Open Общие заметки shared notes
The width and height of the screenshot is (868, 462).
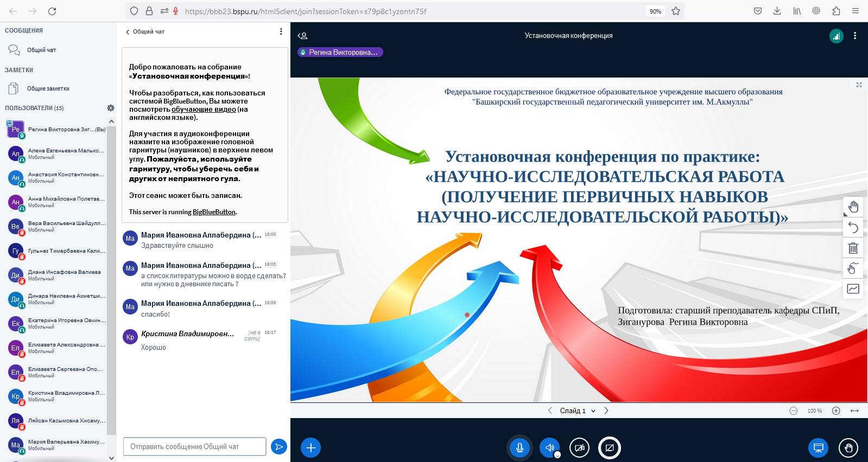pyautogui.click(x=48, y=88)
